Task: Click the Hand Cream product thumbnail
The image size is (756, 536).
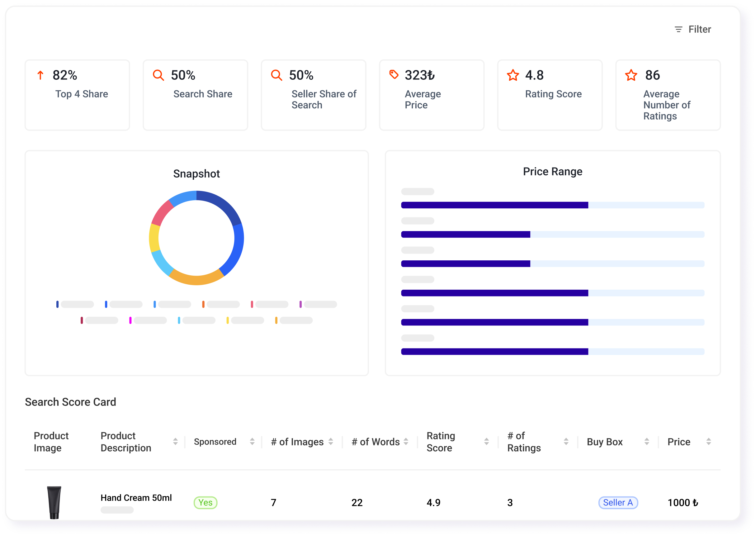Action: tap(54, 502)
